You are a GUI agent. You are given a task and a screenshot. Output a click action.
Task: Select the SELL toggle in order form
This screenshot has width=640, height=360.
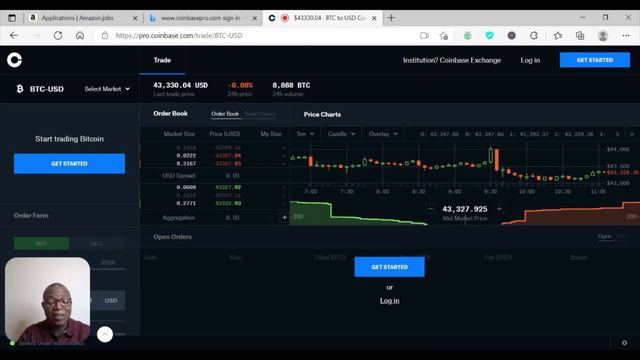(97, 243)
